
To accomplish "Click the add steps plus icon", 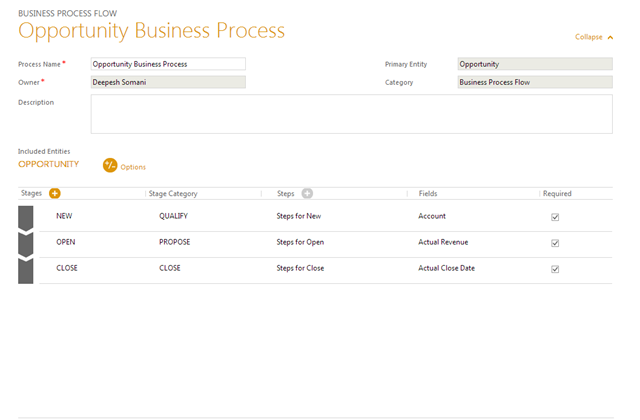I will [307, 193].
